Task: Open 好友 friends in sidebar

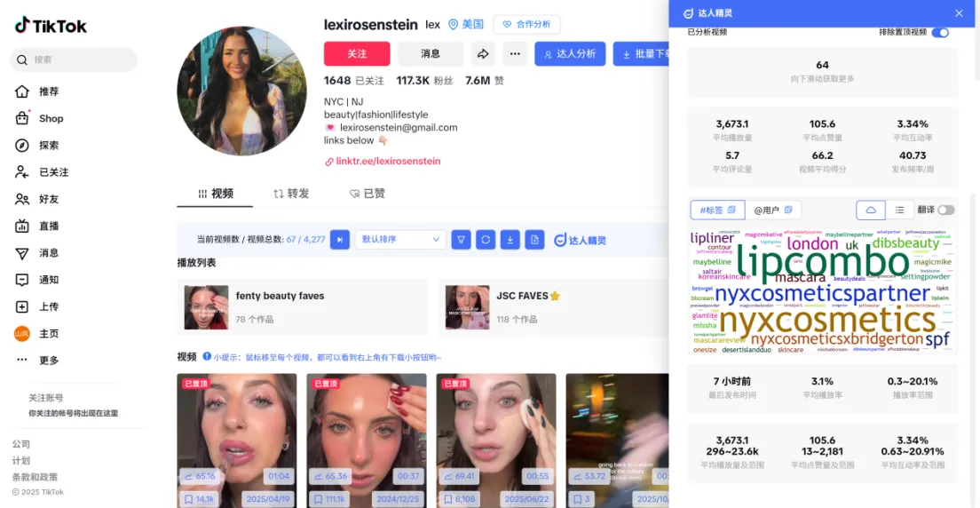Action: [x=36, y=199]
